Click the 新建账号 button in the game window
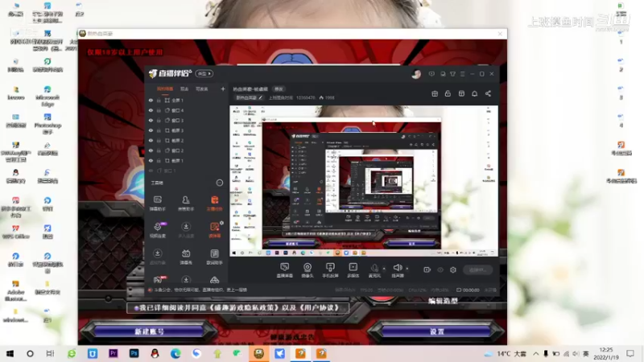This screenshot has width=644, height=362. click(x=150, y=331)
